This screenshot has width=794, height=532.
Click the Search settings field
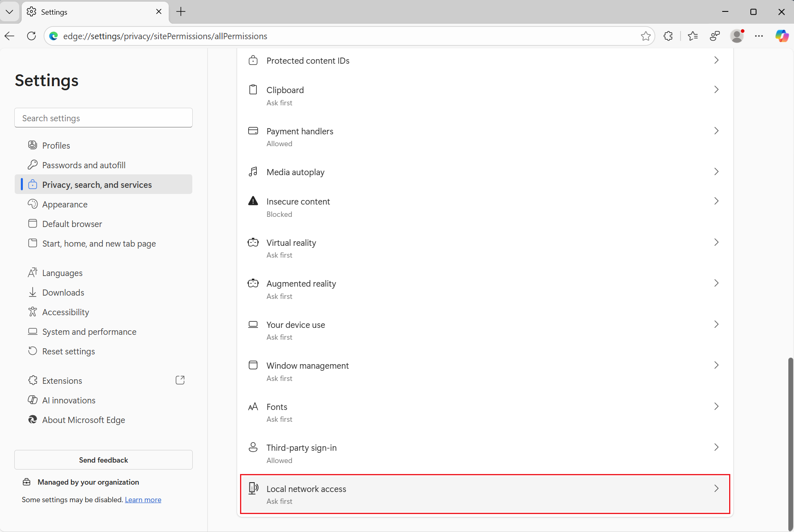click(103, 118)
